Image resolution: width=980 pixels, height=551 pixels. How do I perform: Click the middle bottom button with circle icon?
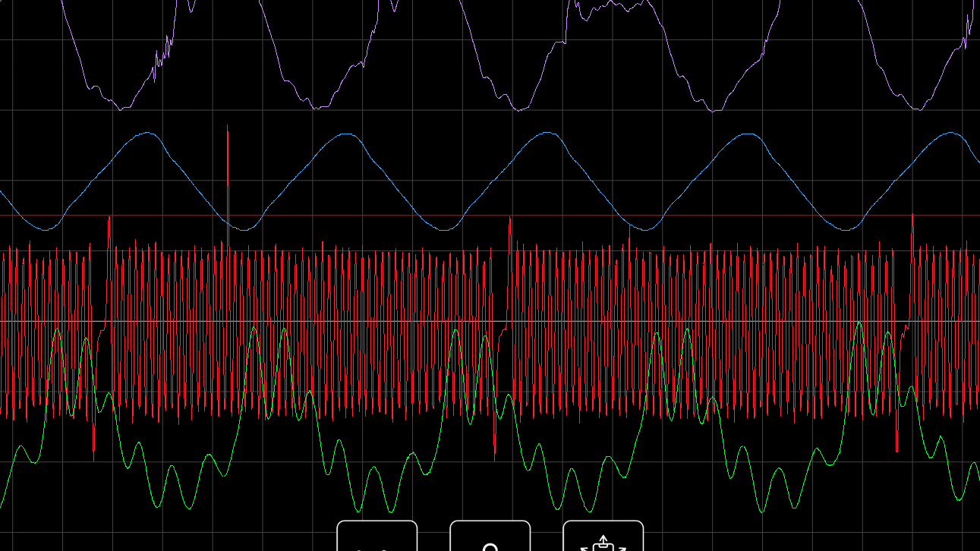(x=490, y=537)
